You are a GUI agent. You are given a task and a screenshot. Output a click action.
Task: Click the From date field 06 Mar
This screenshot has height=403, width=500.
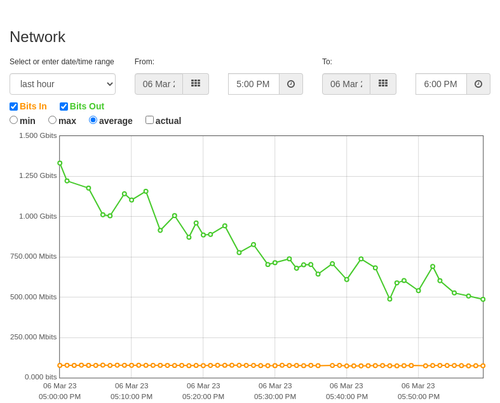coord(159,84)
